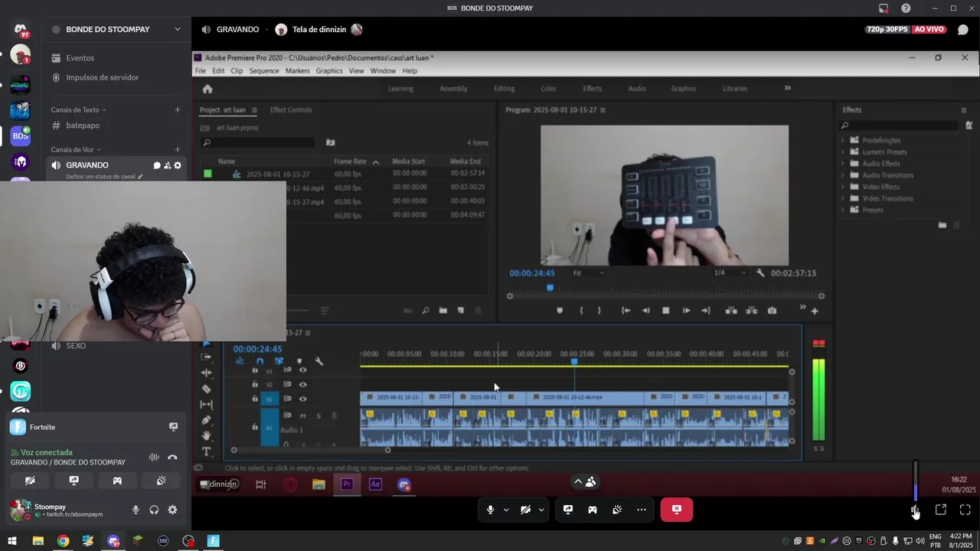Expand the Lumetri Presets folder in Effects
Viewport: 980px width, 551px height.
843,152
